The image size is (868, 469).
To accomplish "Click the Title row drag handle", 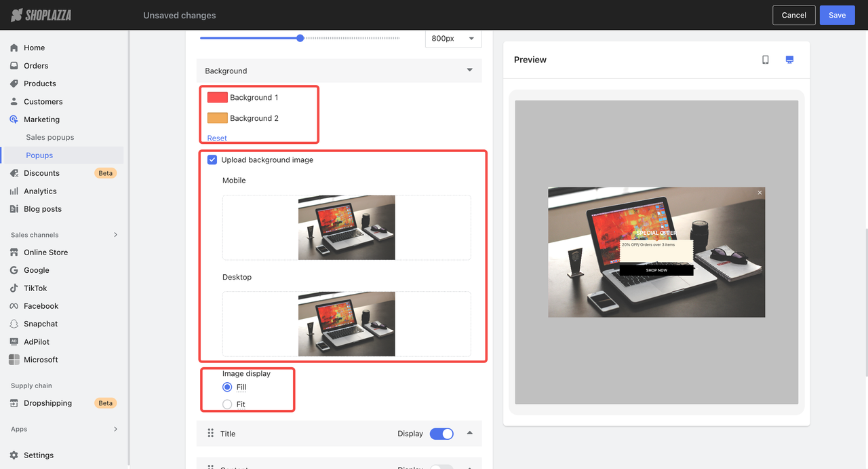I will click(210, 433).
